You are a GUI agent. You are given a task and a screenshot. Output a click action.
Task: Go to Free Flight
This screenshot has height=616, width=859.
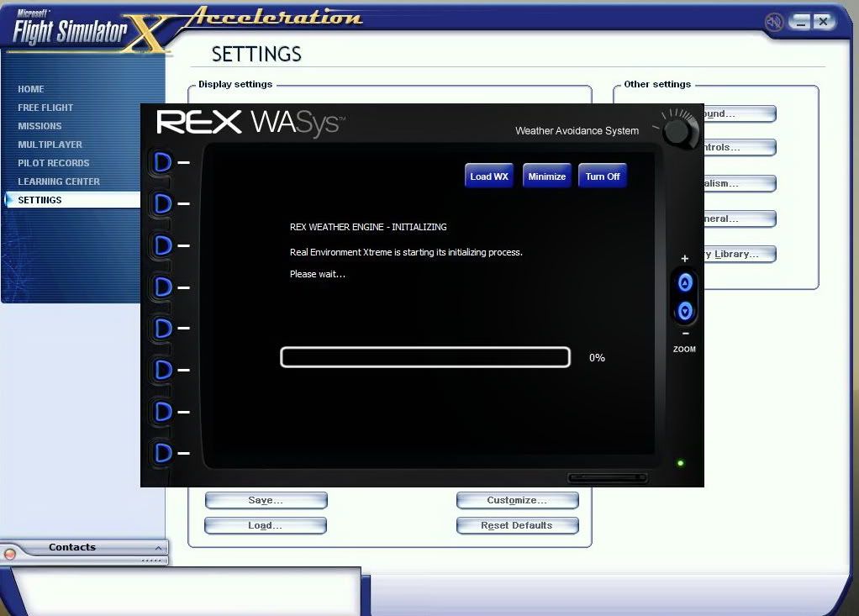(x=45, y=108)
